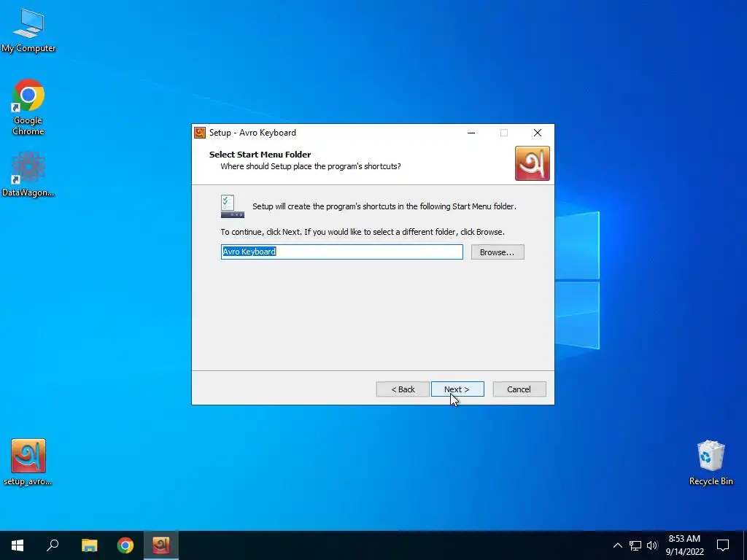This screenshot has height=560, width=747.
Task: Launch File Explorer from the taskbar
Action: click(x=89, y=545)
